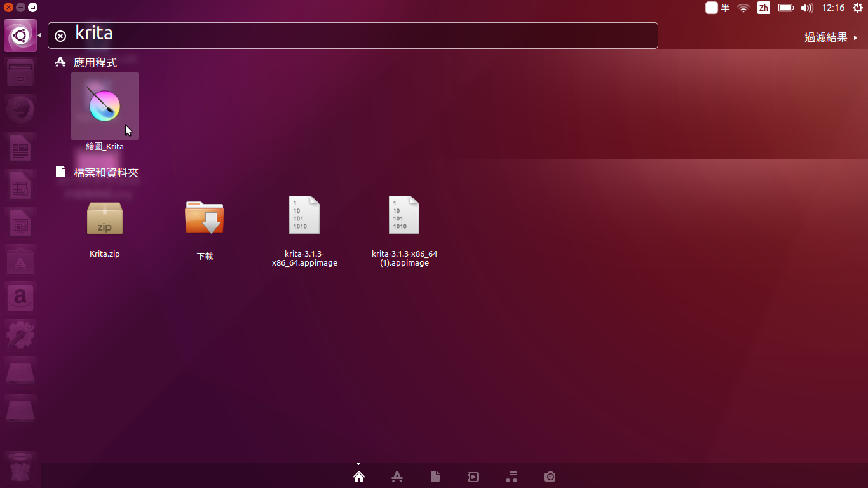868x488 pixels.
Task: Launch LibreOffice Calc from launcher
Action: tap(20, 186)
